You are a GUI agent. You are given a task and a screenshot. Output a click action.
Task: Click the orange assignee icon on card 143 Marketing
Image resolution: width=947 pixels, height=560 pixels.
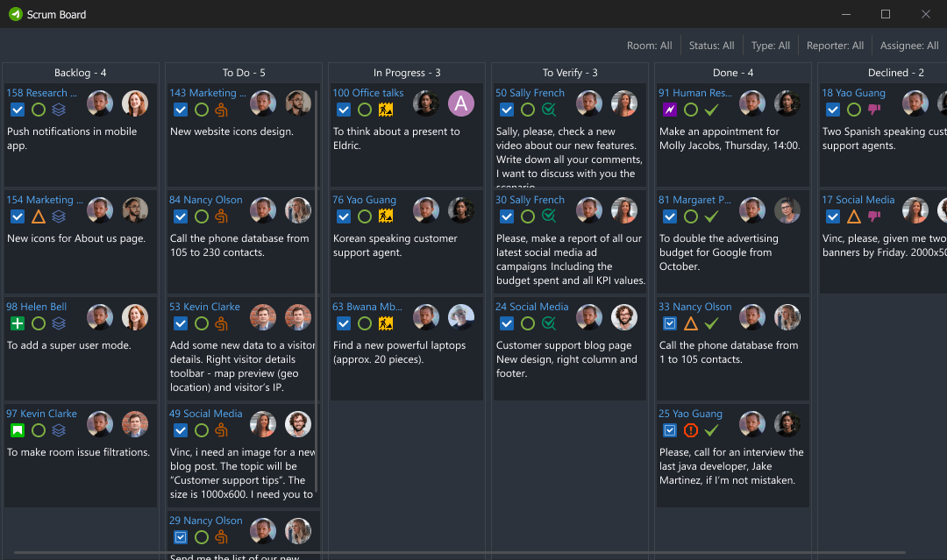[x=221, y=110]
